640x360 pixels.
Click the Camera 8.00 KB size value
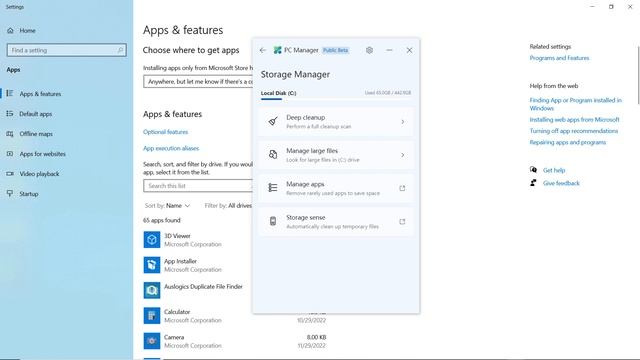tap(316, 337)
